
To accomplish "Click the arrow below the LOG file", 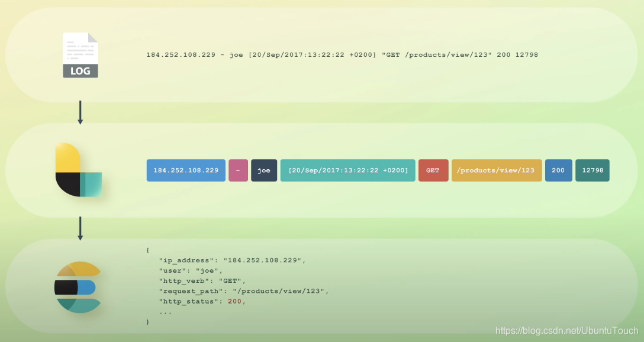I will [x=80, y=112].
